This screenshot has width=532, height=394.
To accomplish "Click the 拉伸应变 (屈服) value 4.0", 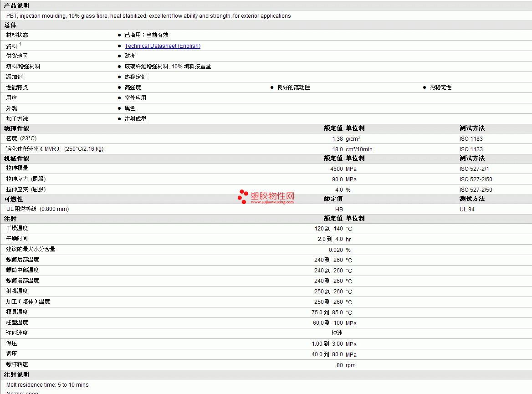I will pos(339,190).
